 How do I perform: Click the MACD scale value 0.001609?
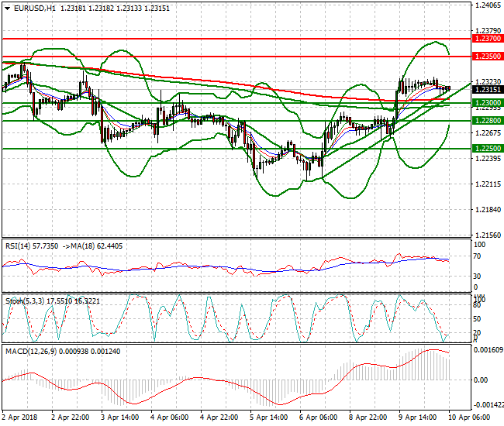pos(488,349)
